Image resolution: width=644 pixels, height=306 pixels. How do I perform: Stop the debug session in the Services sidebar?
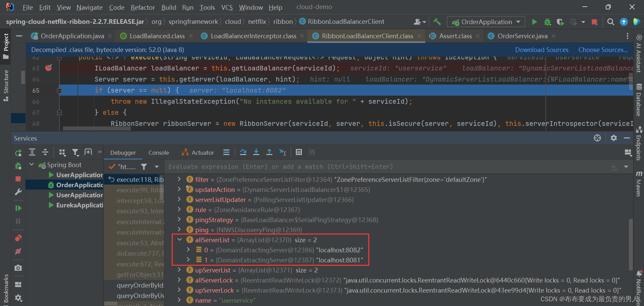(x=18, y=179)
